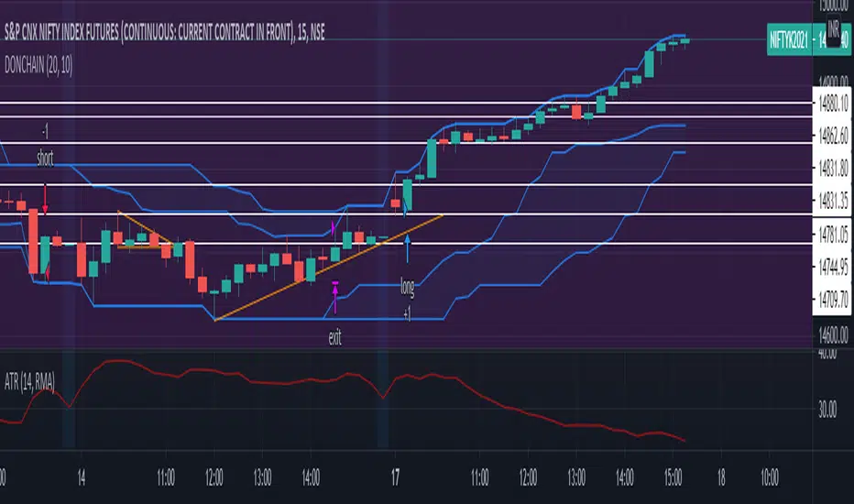Click the '18' date label on time axis

tap(721, 477)
